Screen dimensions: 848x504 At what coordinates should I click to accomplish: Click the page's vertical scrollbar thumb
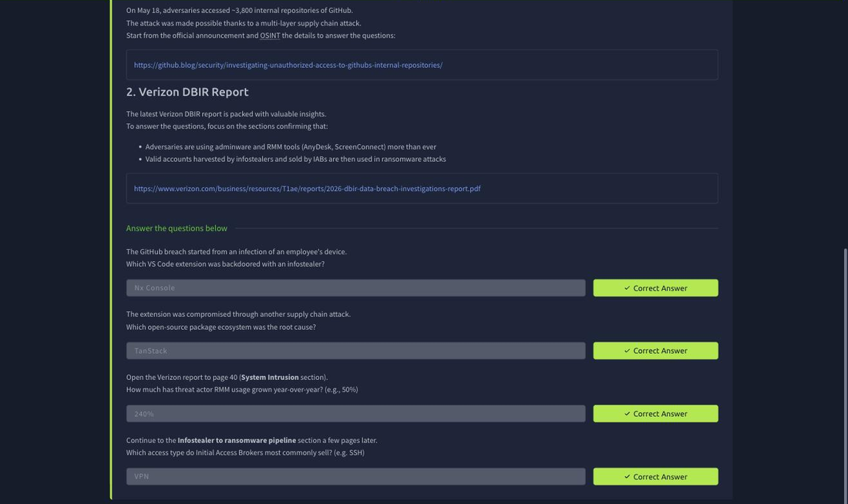[845, 376]
